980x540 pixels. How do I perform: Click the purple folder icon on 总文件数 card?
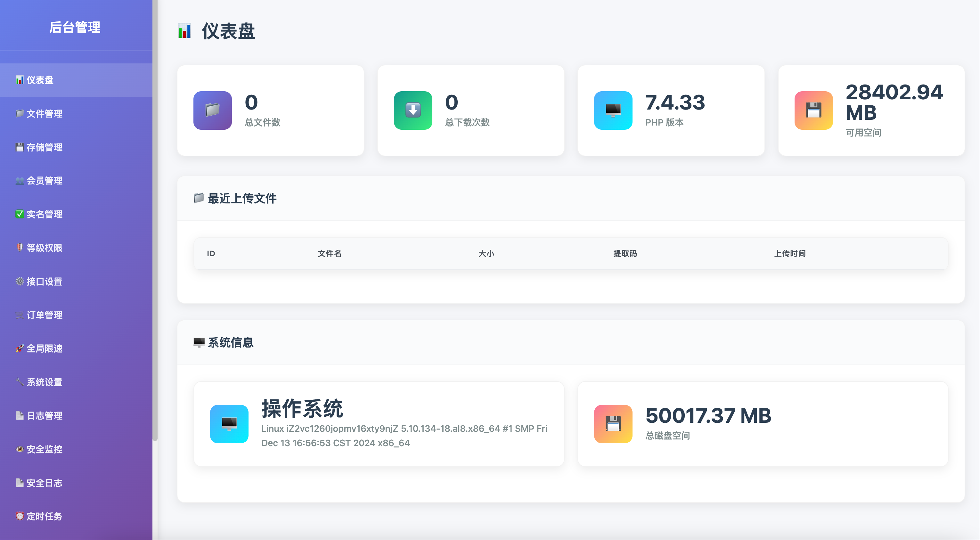pos(213,110)
